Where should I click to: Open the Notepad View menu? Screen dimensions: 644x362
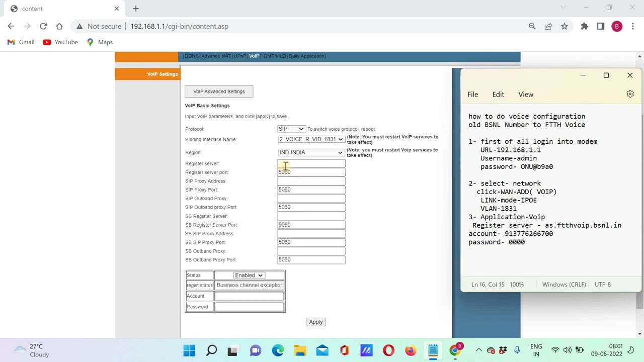point(526,94)
